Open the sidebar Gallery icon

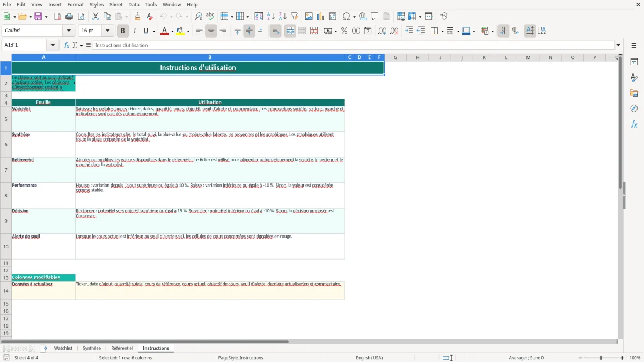point(634,93)
